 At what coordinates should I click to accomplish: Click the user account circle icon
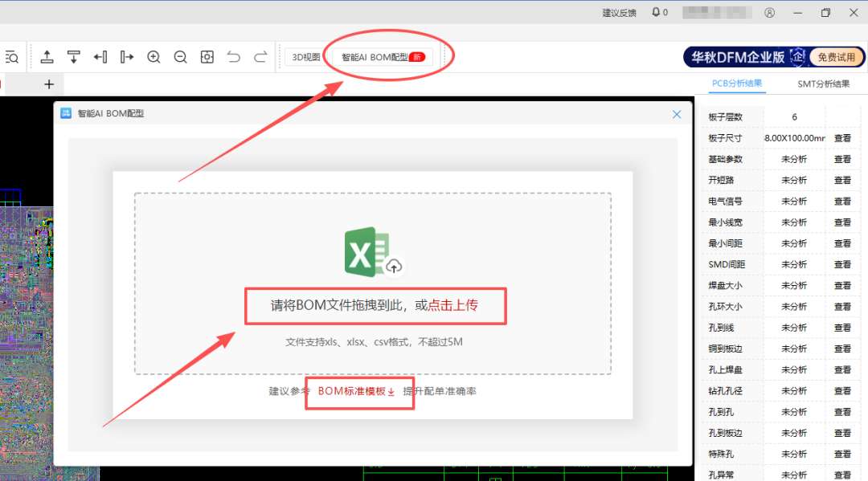[x=769, y=13]
